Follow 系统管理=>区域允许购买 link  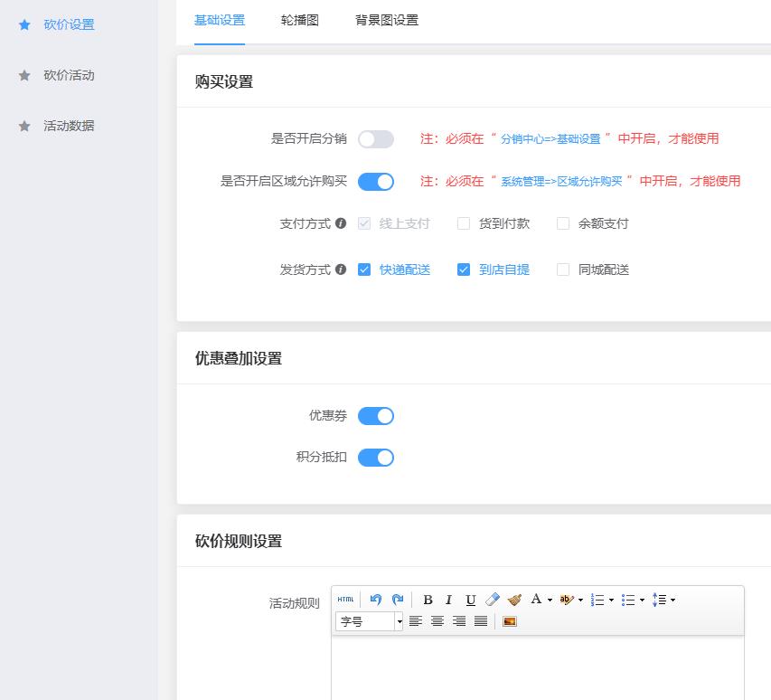[561, 182]
